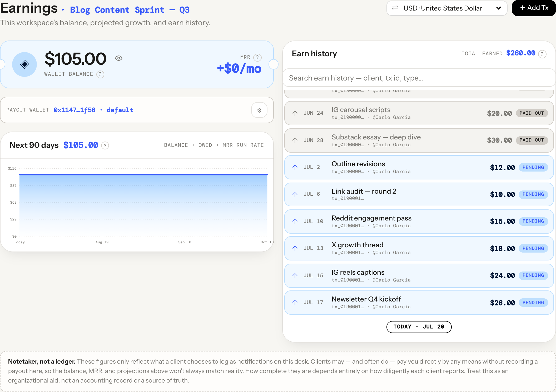Click arrow icon on Link audit row

pyautogui.click(x=295, y=194)
